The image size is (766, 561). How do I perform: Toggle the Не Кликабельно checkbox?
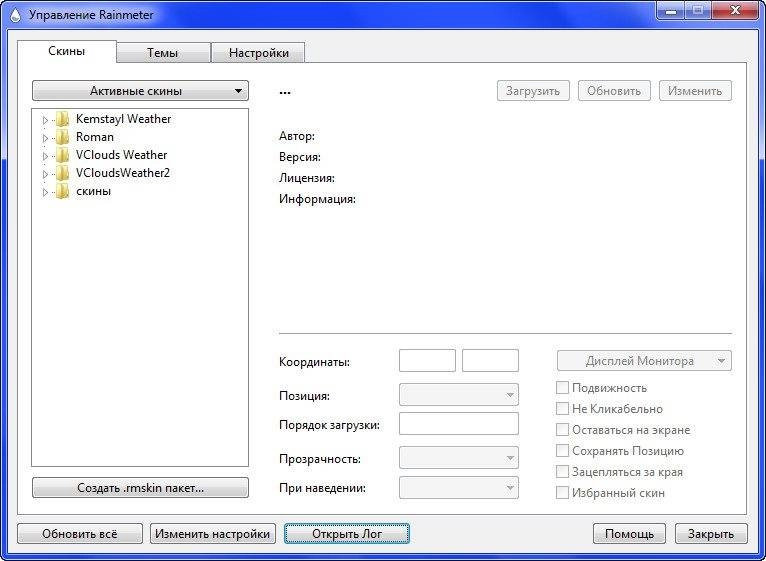pyautogui.click(x=562, y=409)
